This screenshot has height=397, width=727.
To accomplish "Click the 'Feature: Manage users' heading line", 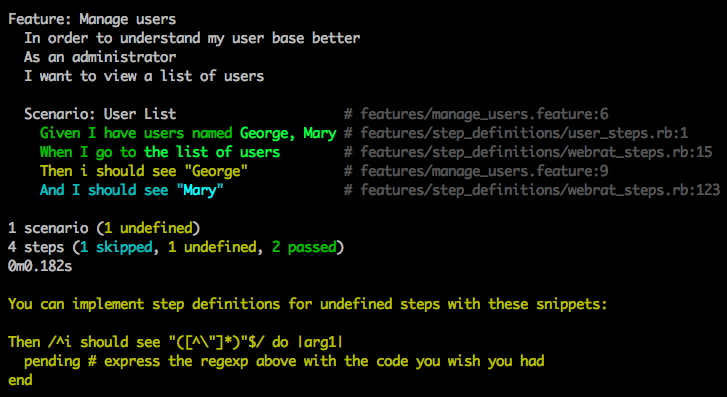I will pos(92,19).
